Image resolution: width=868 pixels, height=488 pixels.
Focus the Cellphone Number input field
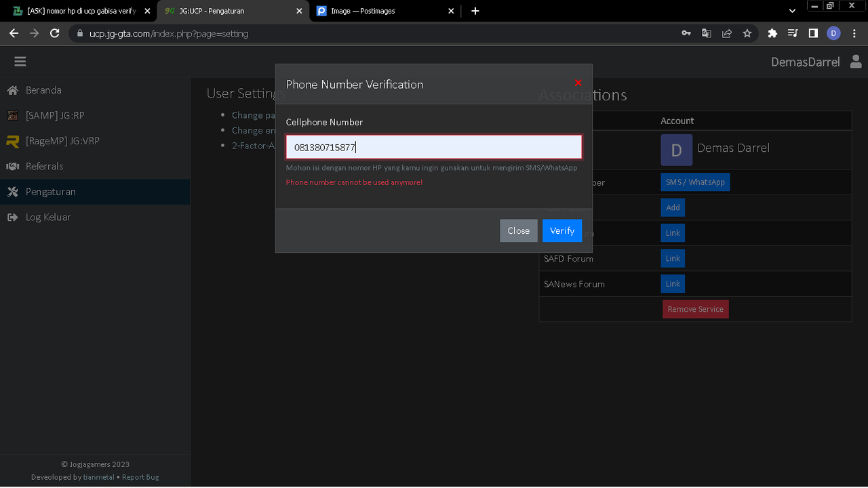434,147
